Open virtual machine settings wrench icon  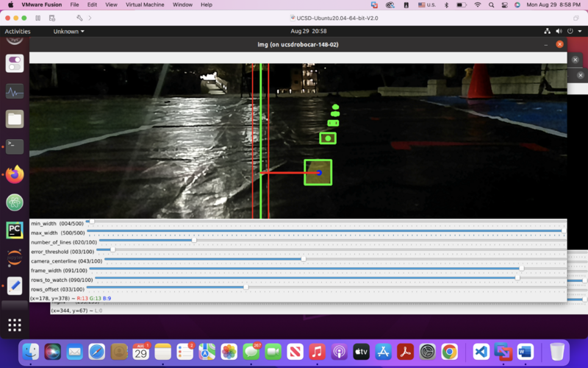[x=79, y=18]
